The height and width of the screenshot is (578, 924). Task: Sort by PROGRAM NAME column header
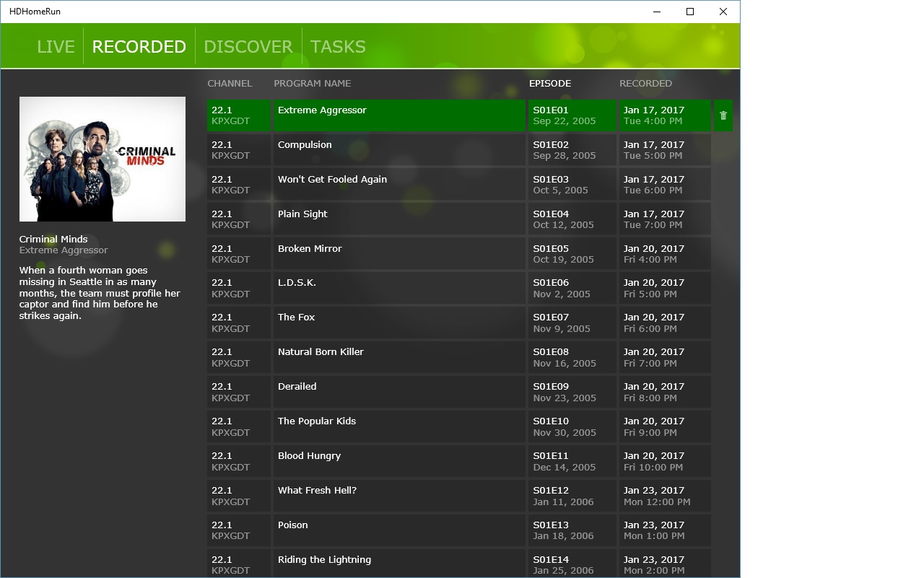[x=313, y=83]
